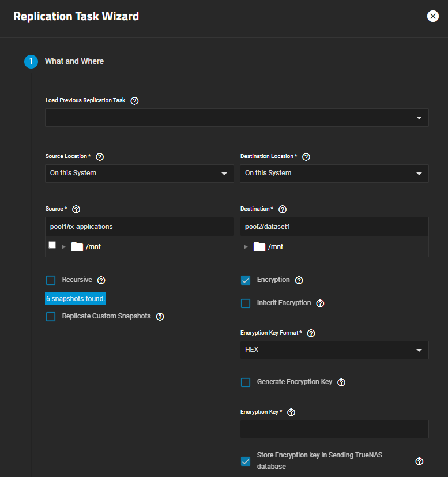This screenshot has width=448, height=477.
Task: Open the Load Previous Replication Task dropdown
Action: pyautogui.click(x=236, y=118)
